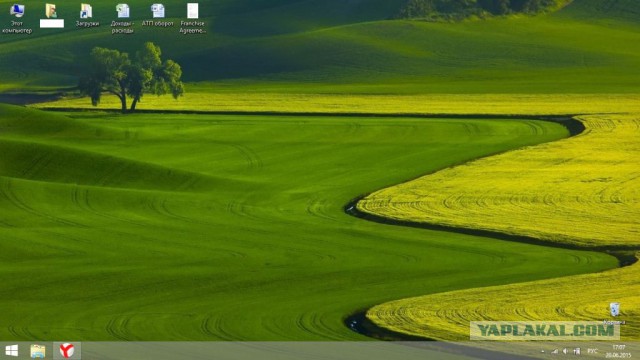Screen dimensions: 640x360
Task: Select the 'Доходы - расходы' spreadsheet file
Action: tap(122, 18)
